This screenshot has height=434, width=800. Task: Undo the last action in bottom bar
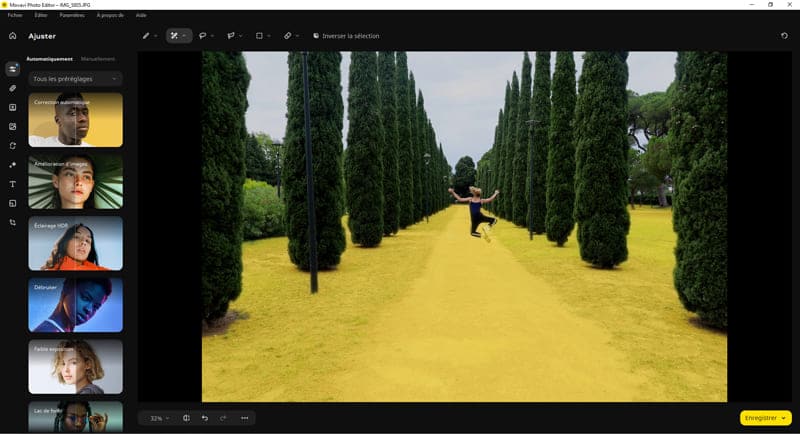click(205, 418)
